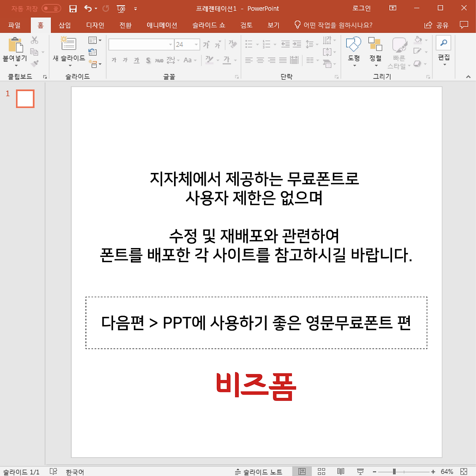Open 슬라이드 노트 (Slide Notes)

pyautogui.click(x=258, y=472)
